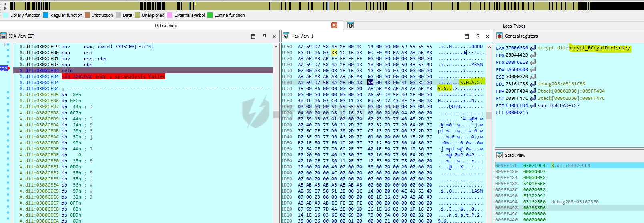Toggle breakpoint dot on pop esi line

(8, 51)
